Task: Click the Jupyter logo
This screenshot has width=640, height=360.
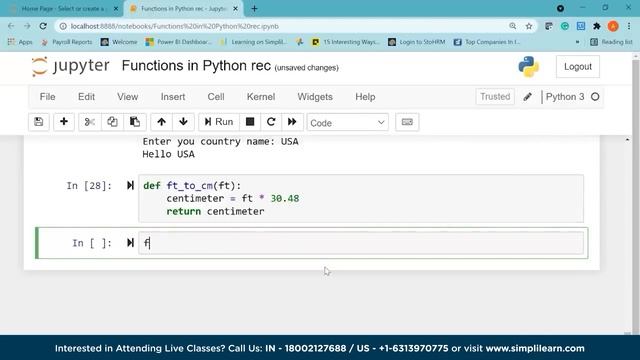Action: tap(71, 66)
